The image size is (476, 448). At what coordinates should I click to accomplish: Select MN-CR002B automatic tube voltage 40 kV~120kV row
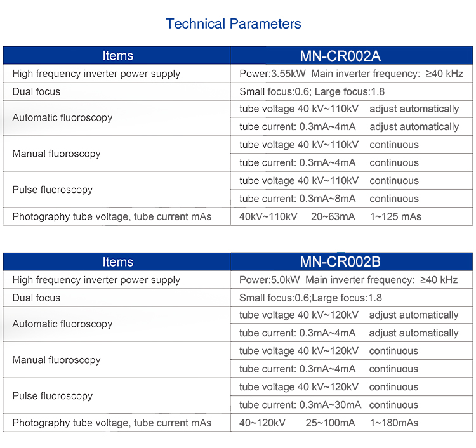[x=348, y=315]
